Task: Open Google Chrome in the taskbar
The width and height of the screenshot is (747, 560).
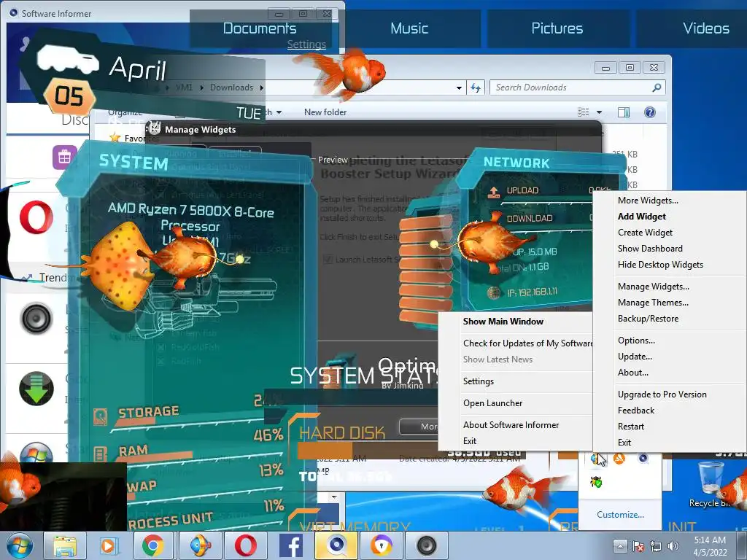Action: click(152, 545)
